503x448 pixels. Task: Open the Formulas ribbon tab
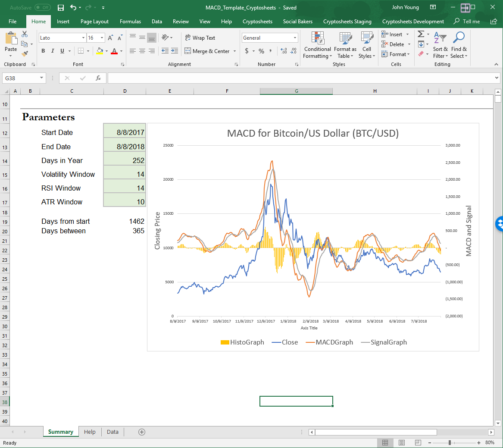point(130,22)
